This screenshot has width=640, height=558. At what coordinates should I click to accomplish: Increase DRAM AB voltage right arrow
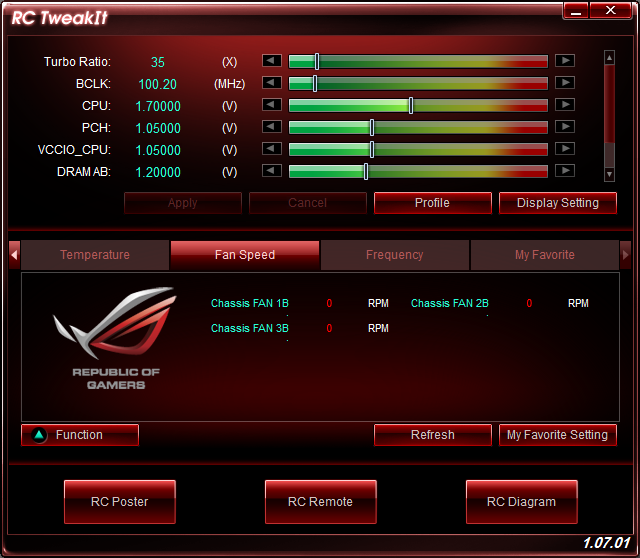(565, 171)
